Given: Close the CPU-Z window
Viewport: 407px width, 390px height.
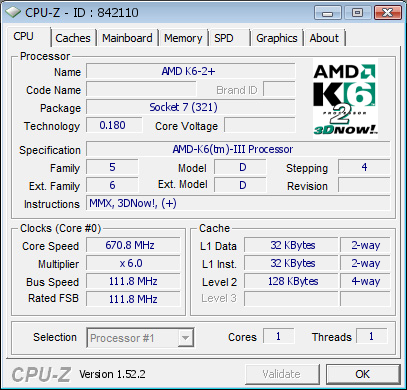Looking at the screenshot, I should tap(387, 13).
